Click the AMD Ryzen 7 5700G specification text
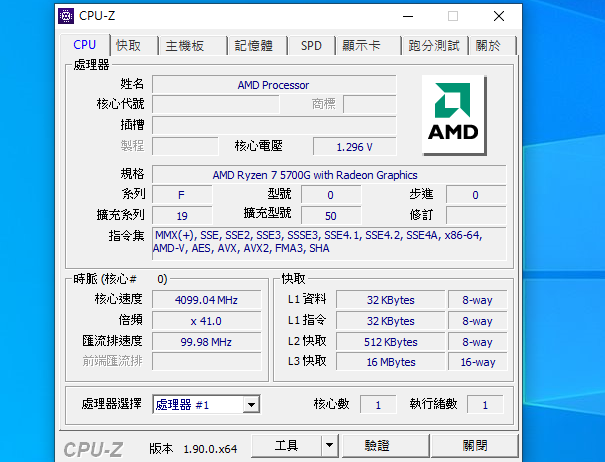Viewport: 605px width, 462px height. (314, 175)
